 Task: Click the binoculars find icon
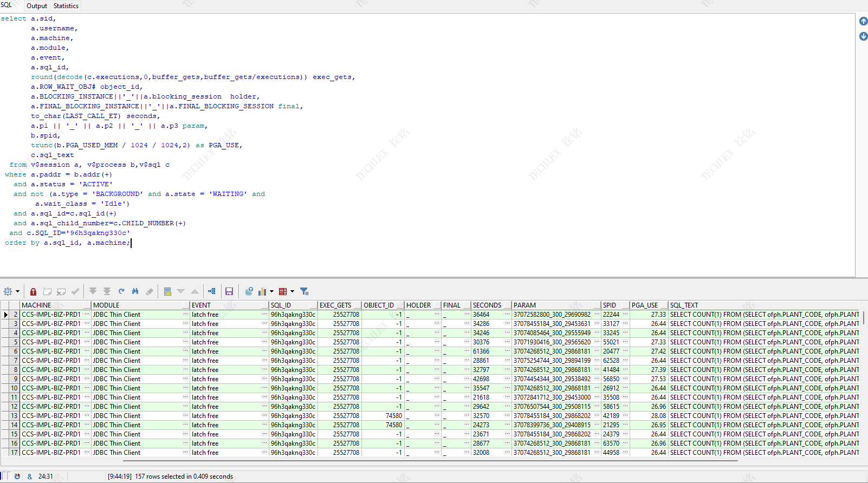[135, 291]
